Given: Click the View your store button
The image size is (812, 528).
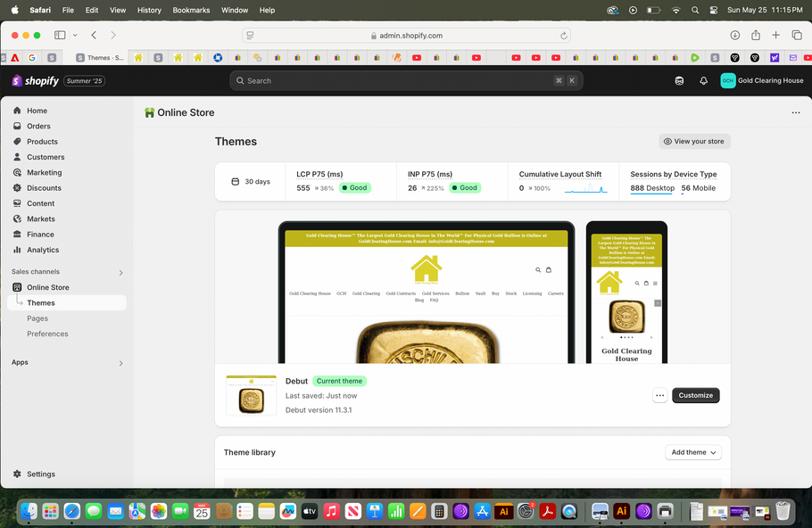Looking at the screenshot, I should point(694,140).
